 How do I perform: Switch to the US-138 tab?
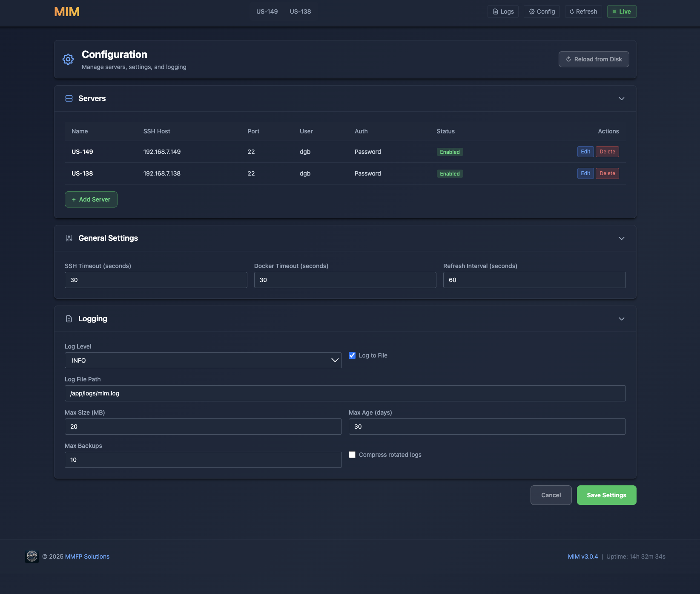pyautogui.click(x=300, y=12)
